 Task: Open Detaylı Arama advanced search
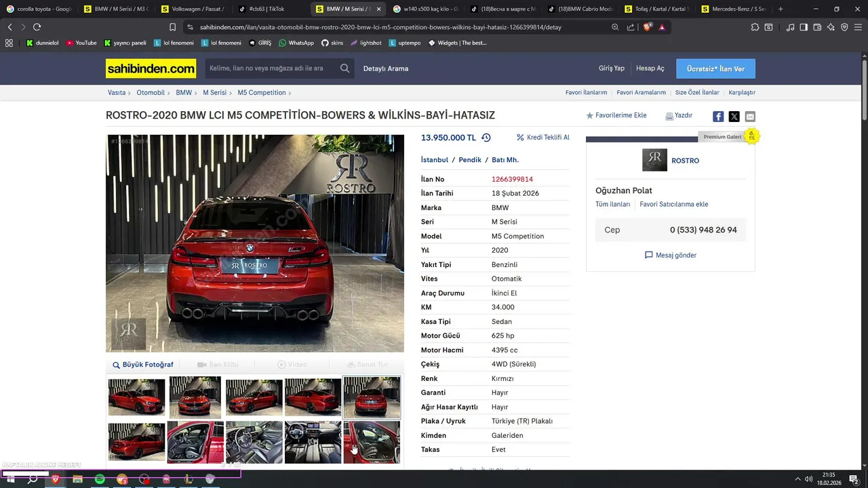click(386, 68)
